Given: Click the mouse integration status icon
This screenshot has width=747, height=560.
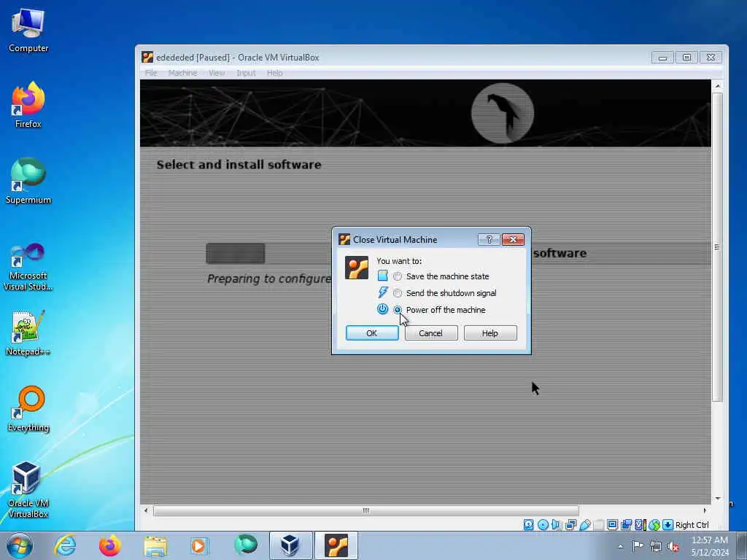Looking at the screenshot, I should (x=654, y=525).
